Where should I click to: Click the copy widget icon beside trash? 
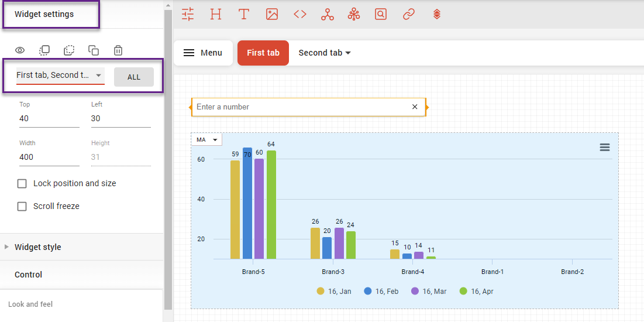[x=94, y=50]
